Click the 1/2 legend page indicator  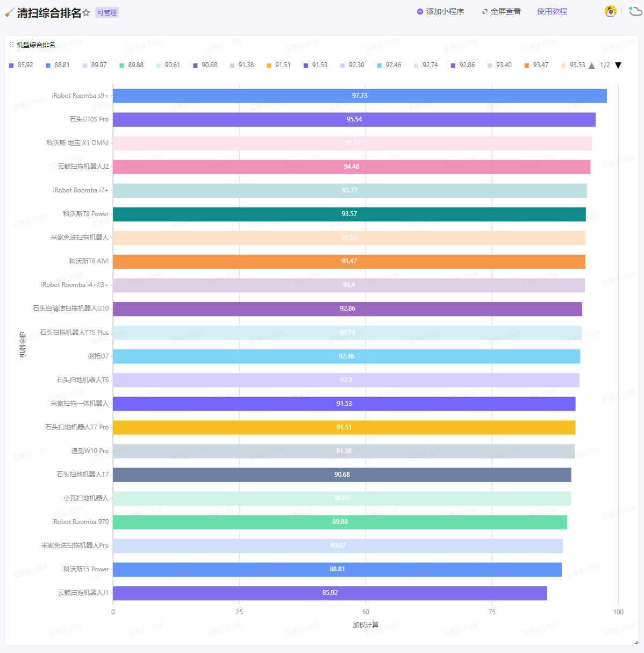[x=605, y=65]
